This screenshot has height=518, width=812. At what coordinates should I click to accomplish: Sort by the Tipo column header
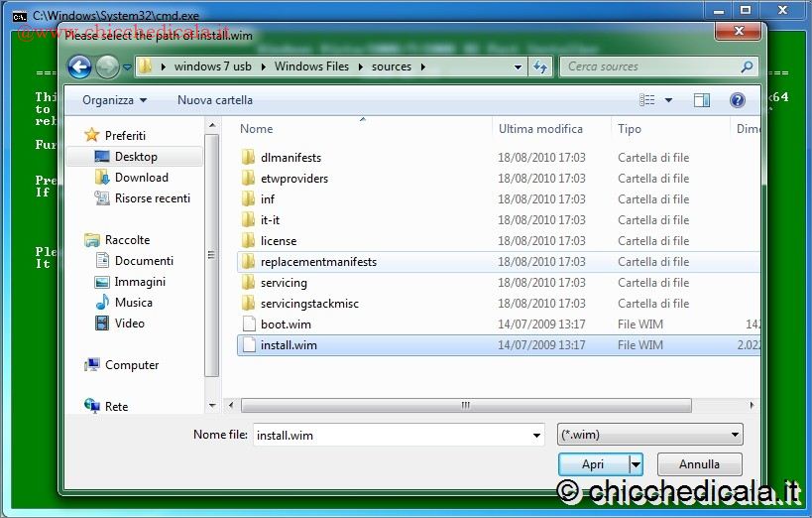click(630, 129)
